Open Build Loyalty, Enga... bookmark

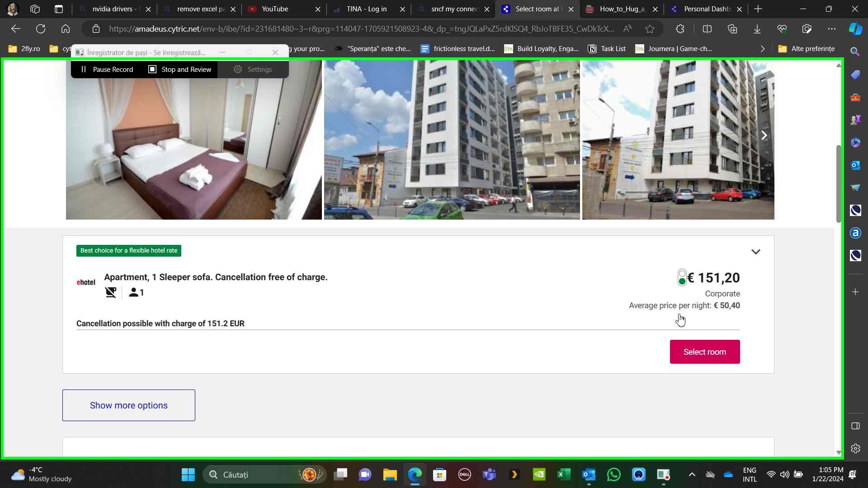[542, 49]
